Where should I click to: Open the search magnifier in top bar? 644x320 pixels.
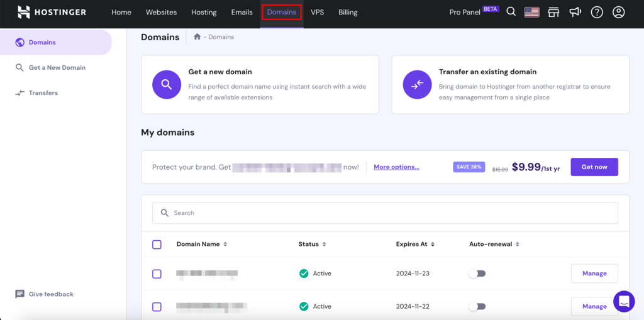tap(511, 12)
